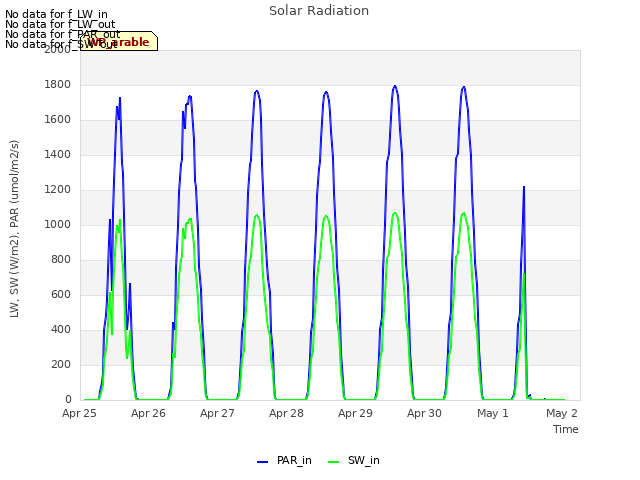
Task: Click the blue PAR_in spike on May 1
Action: pos(524,187)
